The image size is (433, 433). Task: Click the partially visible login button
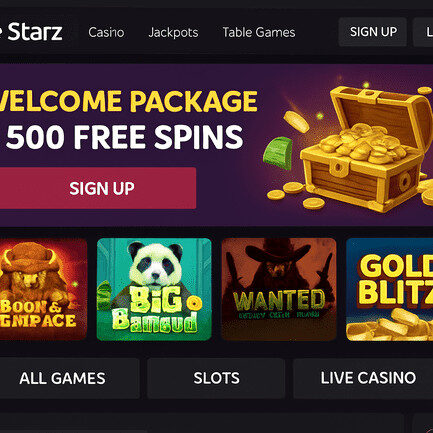423,32
